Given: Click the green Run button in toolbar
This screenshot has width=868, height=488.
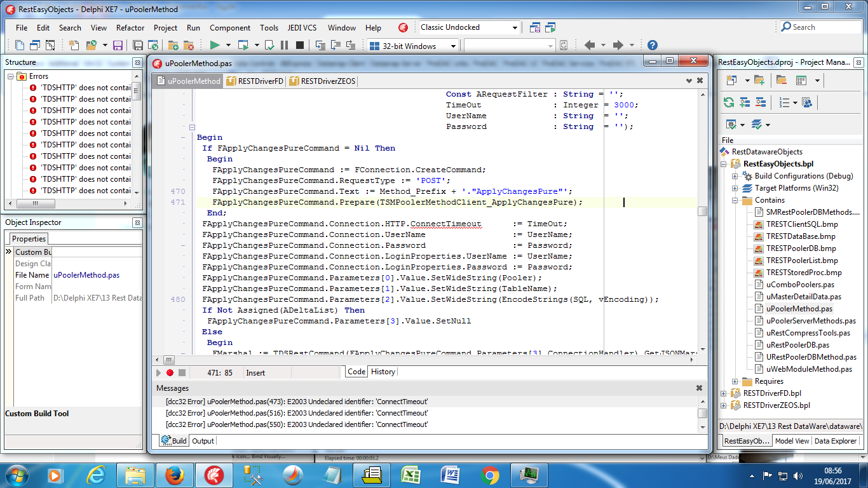Looking at the screenshot, I should point(215,45).
